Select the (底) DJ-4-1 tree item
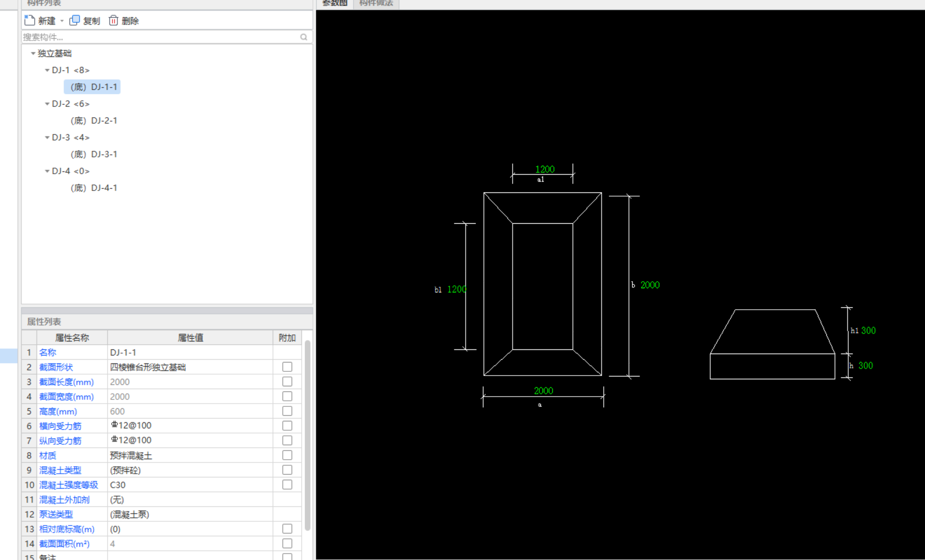 pos(93,188)
